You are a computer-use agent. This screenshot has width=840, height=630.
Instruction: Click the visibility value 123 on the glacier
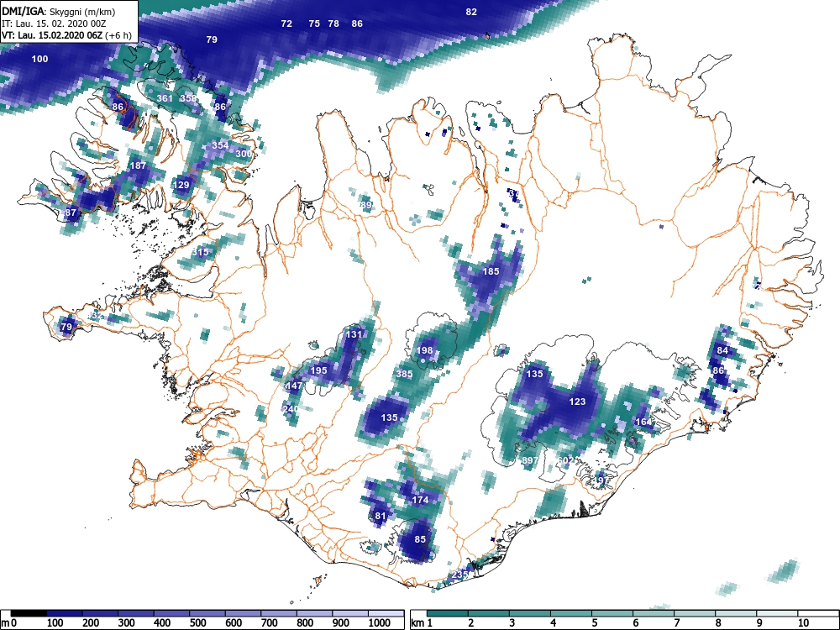577,402
